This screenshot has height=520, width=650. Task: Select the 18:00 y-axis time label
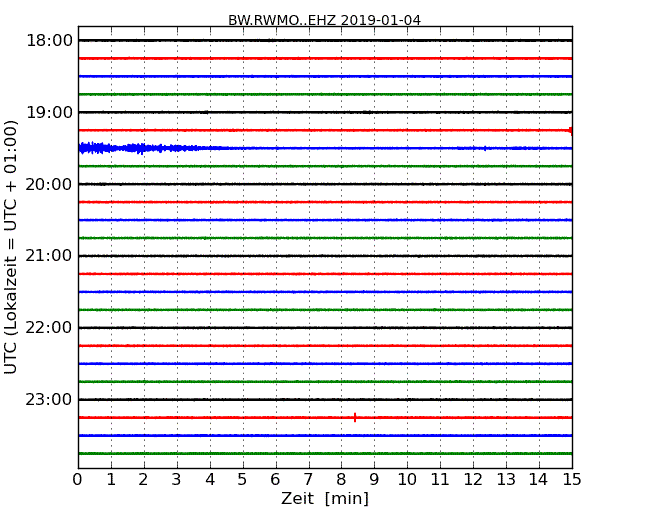[x=49, y=41]
